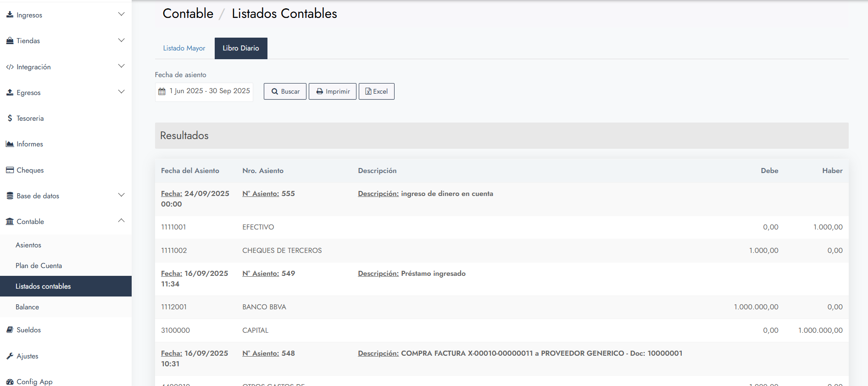This screenshot has width=868, height=386.
Task: Export results with the Excel button
Action: [x=376, y=91]
